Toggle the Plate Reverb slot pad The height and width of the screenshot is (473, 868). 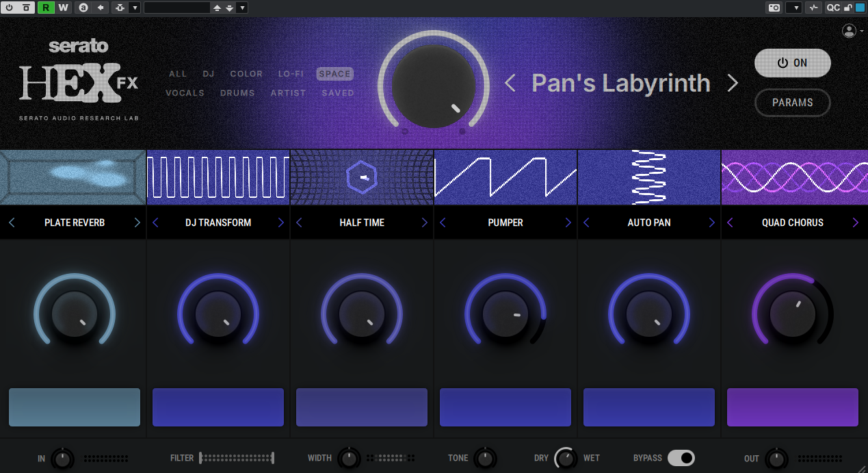tap(75, 407)
